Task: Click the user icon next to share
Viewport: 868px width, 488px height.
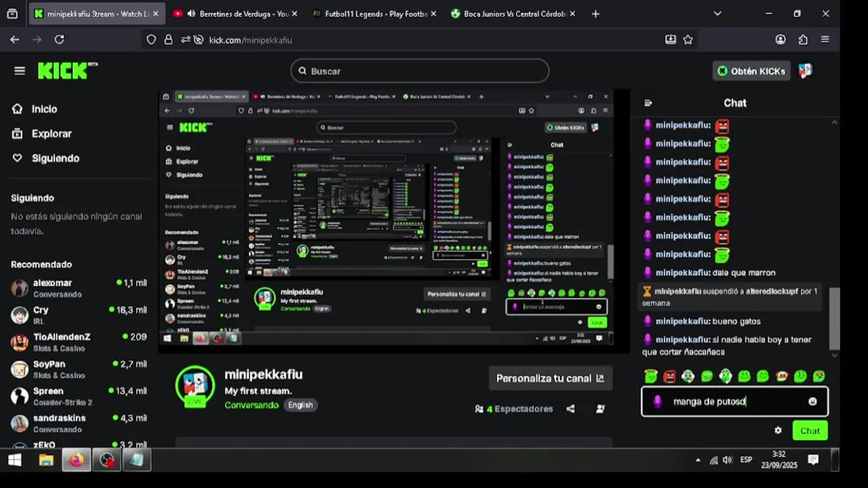Action: tap(600, 409)
